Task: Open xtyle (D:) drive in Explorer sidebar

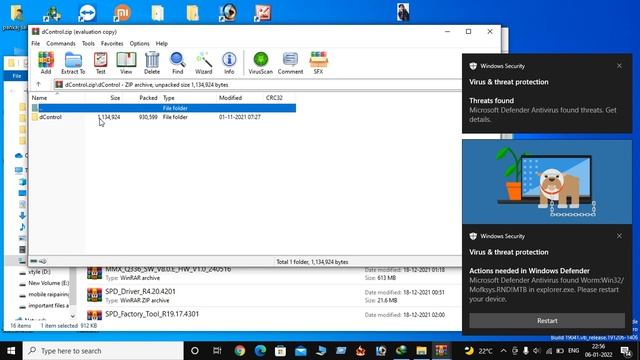Action: (40, 271)
